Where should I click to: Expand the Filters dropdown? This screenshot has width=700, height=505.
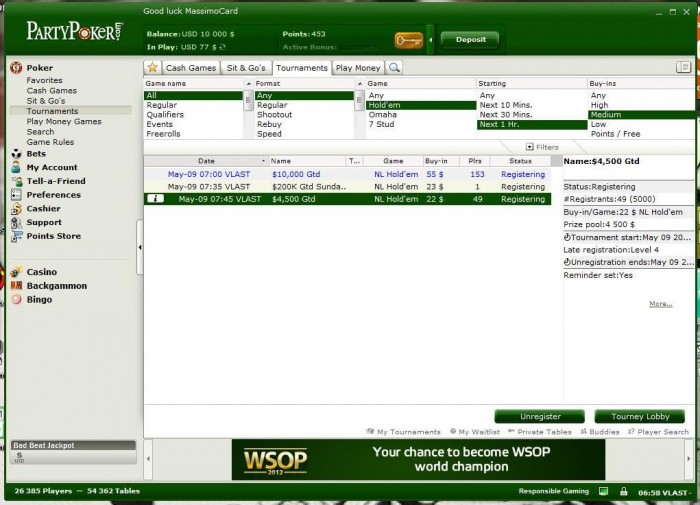[x=542, y=147]
